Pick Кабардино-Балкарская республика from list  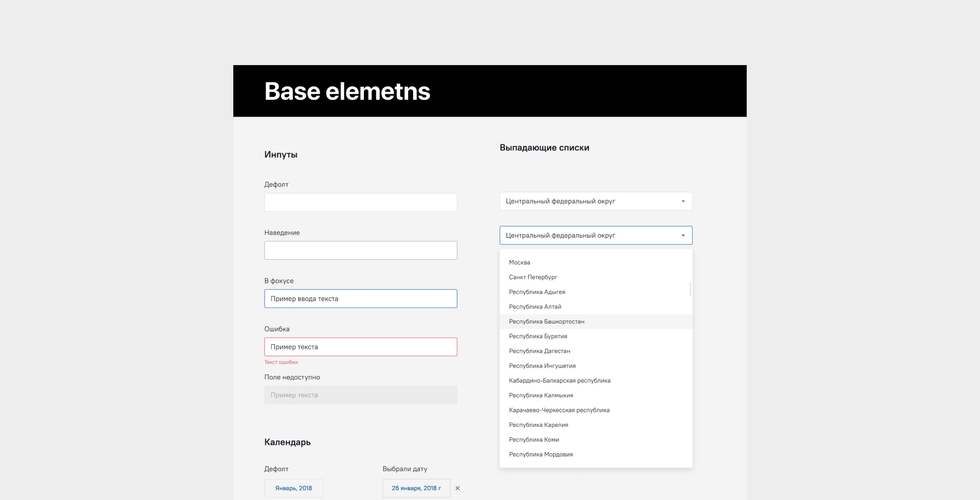coord(559,381)
